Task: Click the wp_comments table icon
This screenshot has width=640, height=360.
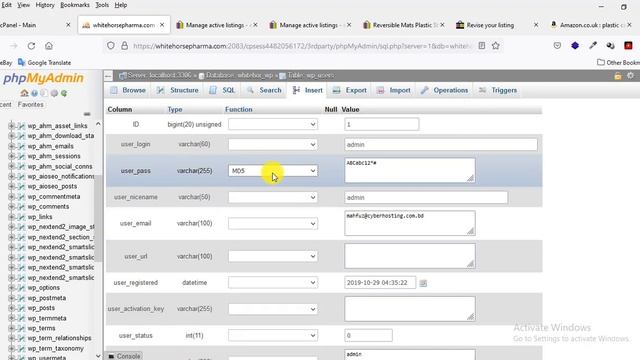Action: click(22, 207)
